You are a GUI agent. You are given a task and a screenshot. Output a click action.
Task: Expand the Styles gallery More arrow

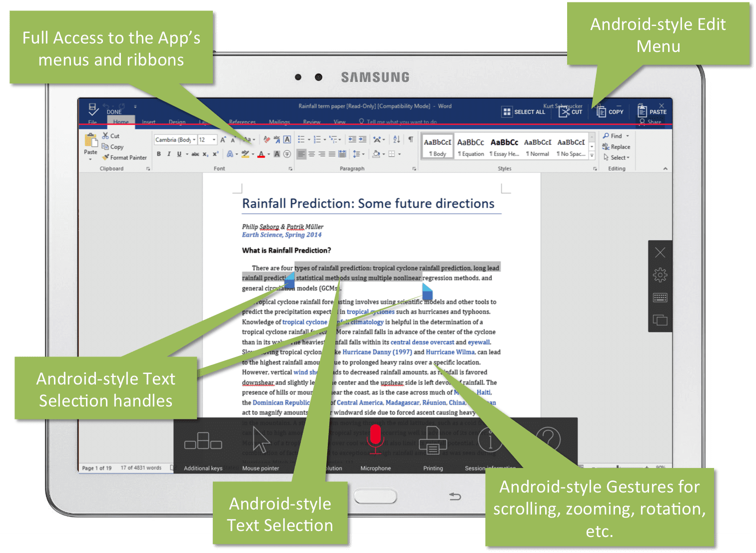[x=592, y=155]
